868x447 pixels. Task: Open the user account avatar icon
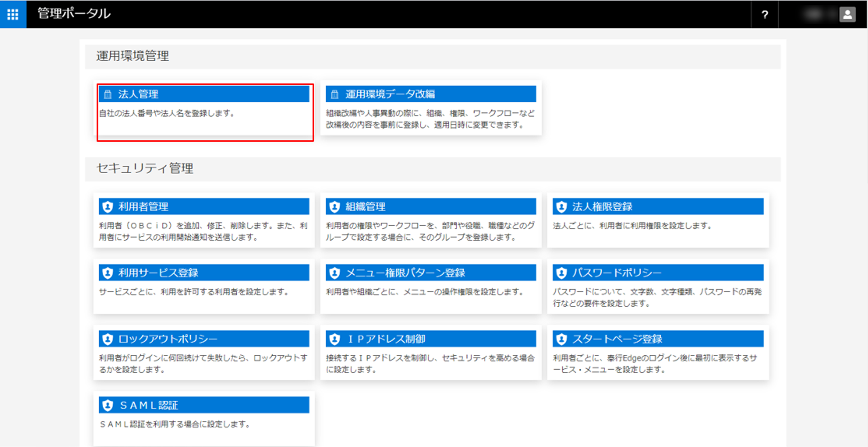point(847,15)
